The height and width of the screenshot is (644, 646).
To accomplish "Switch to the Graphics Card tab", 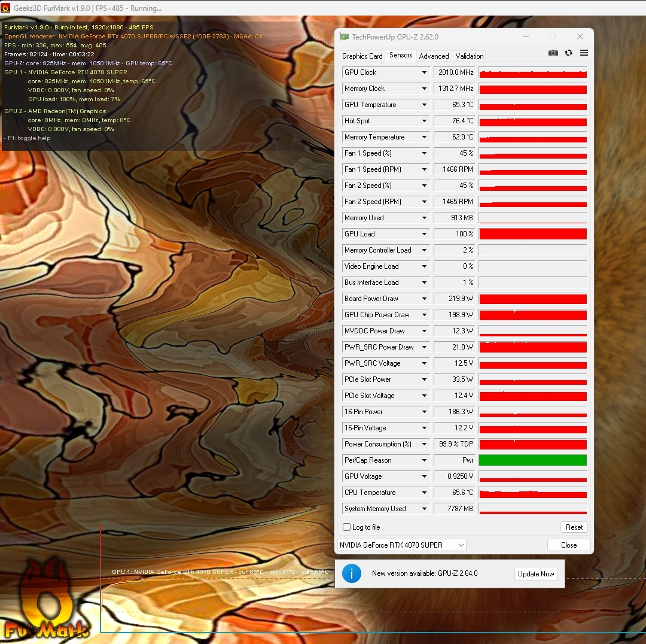I will pyautogui.click(x=362, y=56).
